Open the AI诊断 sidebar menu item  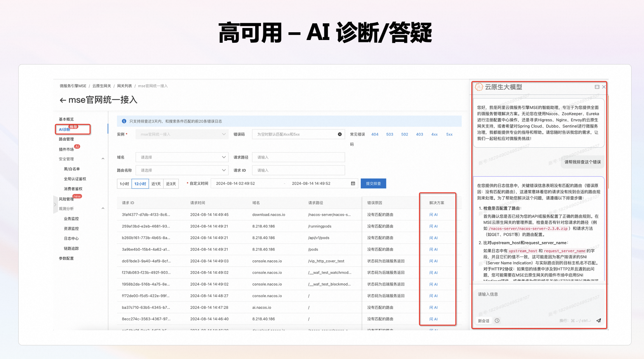64,129
